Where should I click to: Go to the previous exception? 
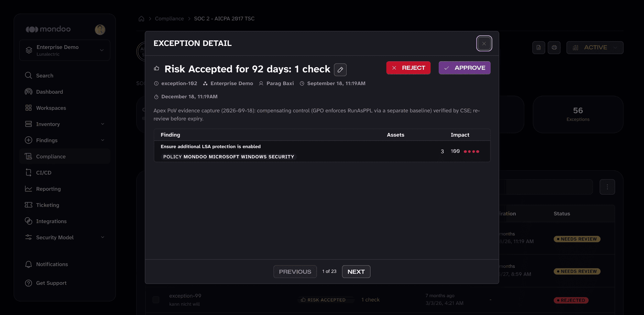[x=295, y=272]
